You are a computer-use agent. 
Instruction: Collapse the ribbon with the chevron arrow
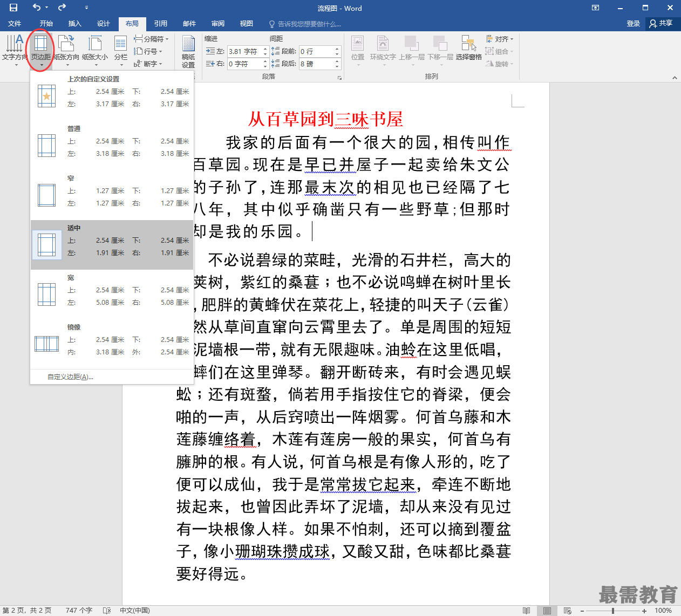point(675,78)
